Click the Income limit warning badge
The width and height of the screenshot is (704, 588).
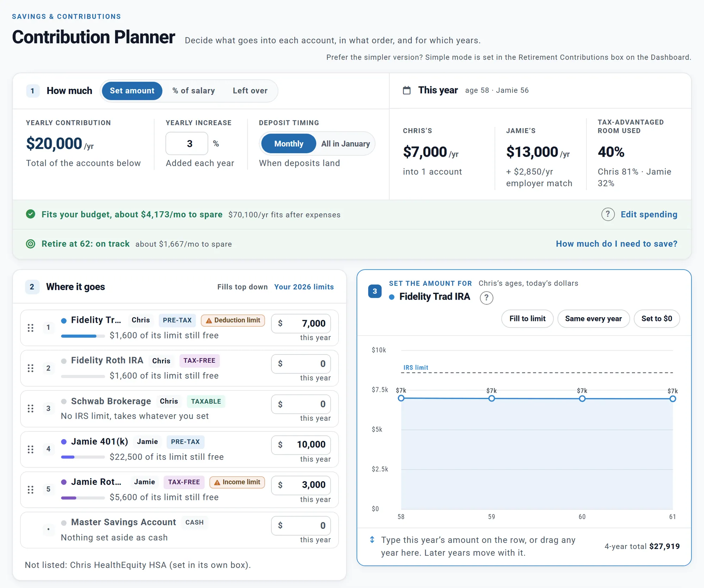click(x=237, y=482)
